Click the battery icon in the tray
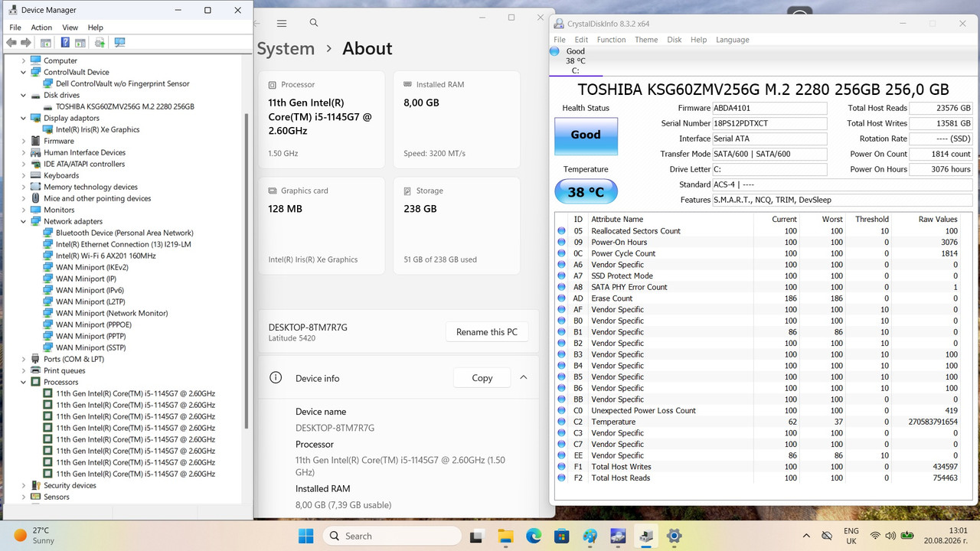This screenshot has height=551, width=980. coord(908,536)
